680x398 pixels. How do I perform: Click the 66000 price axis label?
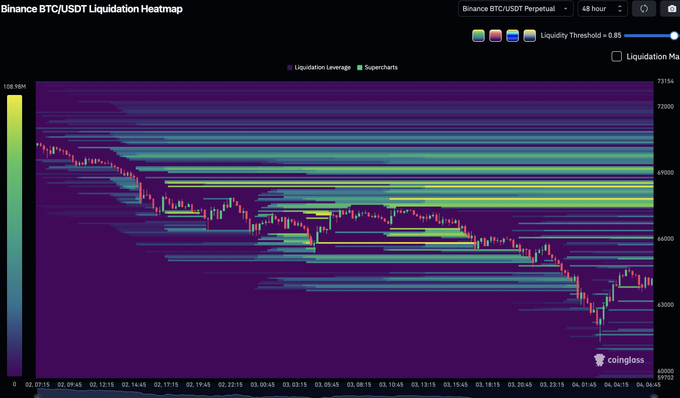click(x=665, y=238)
